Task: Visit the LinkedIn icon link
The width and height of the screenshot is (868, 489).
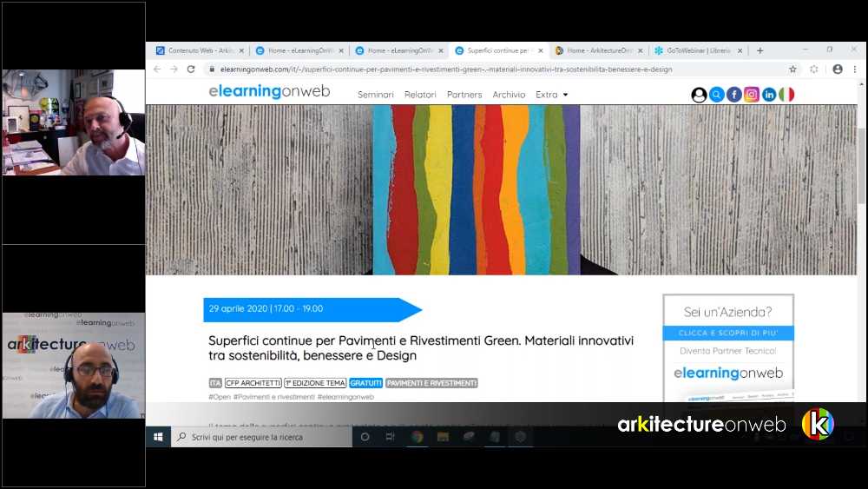Action: pyautogui.click(x=769, y=95)
